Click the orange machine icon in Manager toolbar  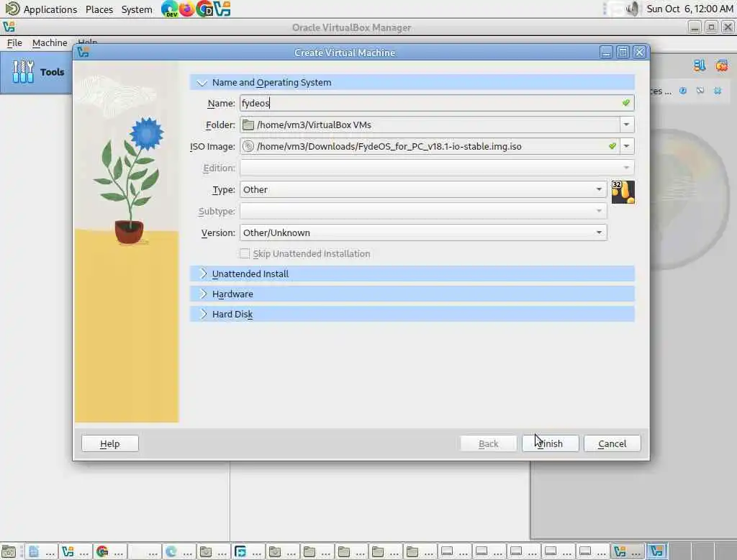click(721, 66)
